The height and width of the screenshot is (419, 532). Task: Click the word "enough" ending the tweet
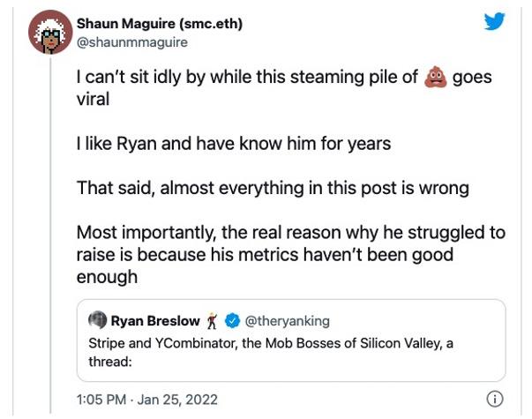tap(107, 278)
